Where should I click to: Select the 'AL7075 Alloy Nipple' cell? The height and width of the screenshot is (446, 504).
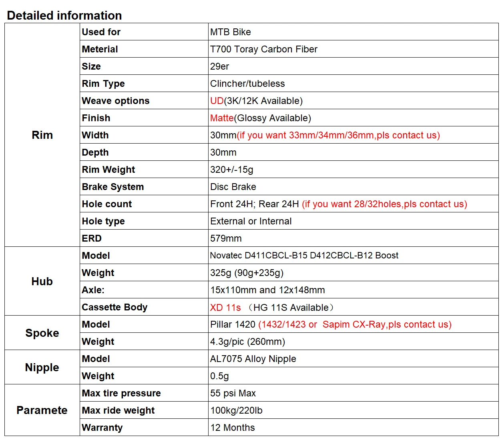[x=353, y=358]
